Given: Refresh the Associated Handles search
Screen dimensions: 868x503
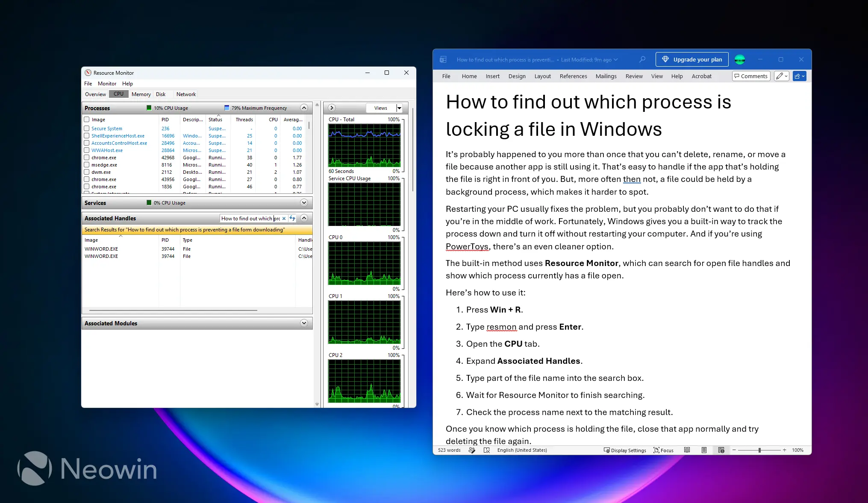Looking at the screenshot, I should pos(292,218).
